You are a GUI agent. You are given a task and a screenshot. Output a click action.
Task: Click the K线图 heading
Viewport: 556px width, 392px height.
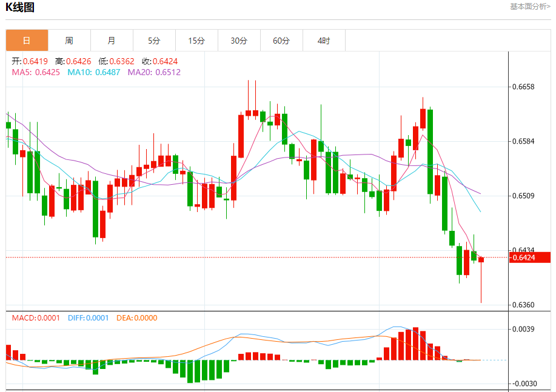click(x=20, y=7)
